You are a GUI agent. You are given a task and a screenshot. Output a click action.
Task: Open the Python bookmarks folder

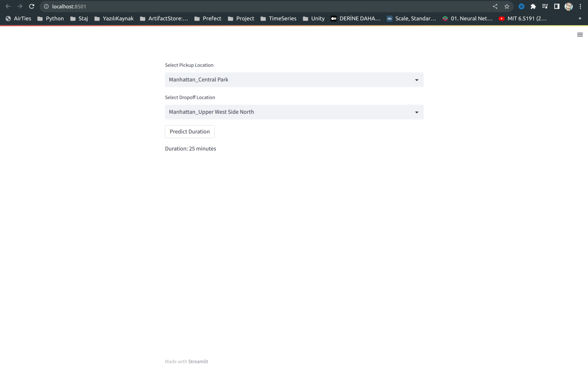(54, 18)
